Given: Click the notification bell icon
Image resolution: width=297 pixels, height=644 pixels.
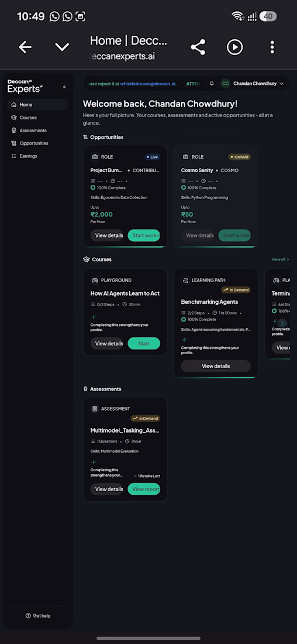Looking at the screenshot, I should tap(212, 83).
